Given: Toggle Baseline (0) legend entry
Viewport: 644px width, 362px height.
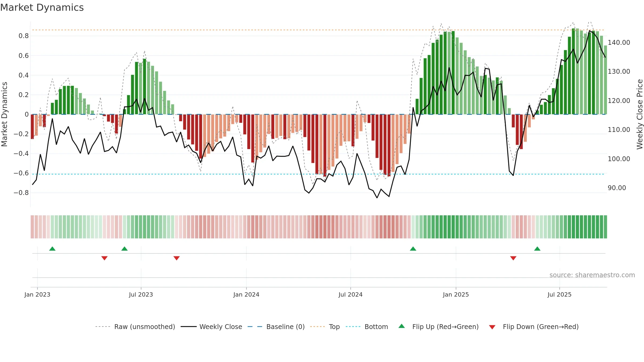Looking at the screenshot, I should tap(276, 327).
